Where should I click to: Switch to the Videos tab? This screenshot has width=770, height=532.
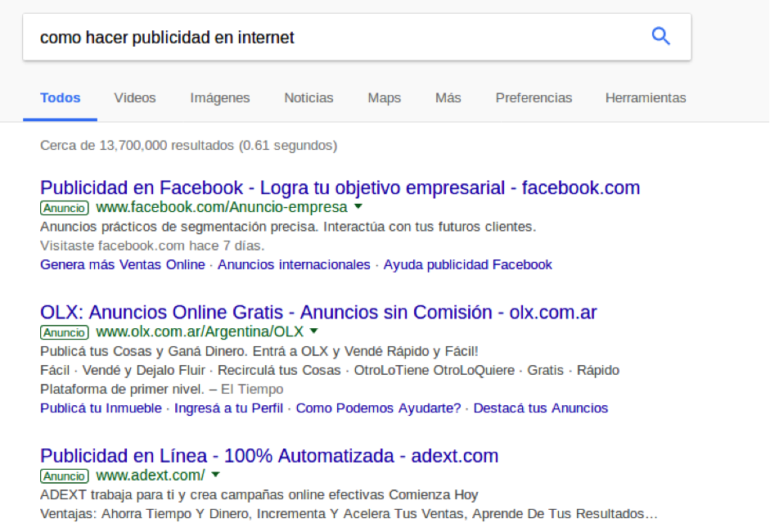pyautogui.click(x=135, y=97)
